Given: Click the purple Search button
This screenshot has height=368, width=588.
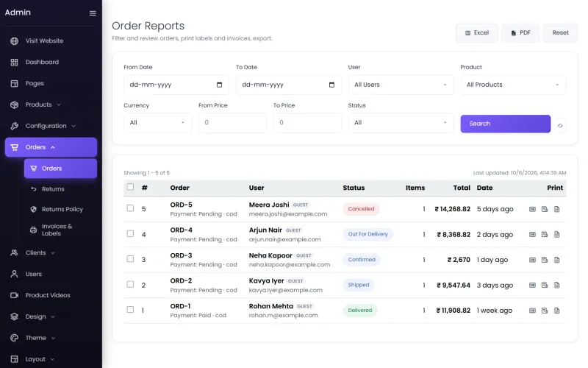Looking at the screenshot, I should [505, 124].
